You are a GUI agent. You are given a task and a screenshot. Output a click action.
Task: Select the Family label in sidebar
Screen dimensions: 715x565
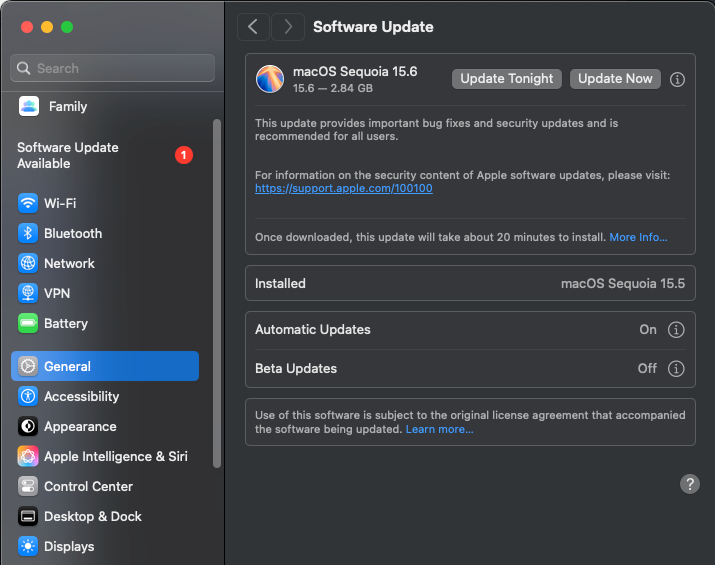[68, 107]
